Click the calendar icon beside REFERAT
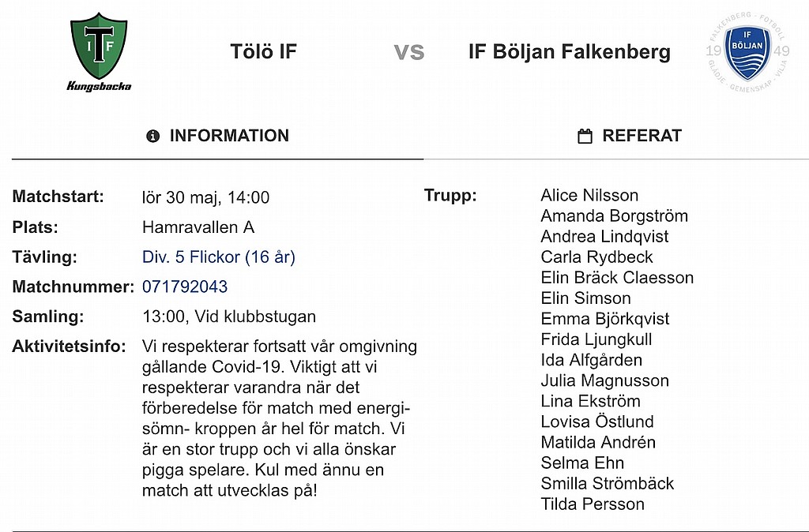809x532 pixels. pyautogui.click(x=585, y=137)
